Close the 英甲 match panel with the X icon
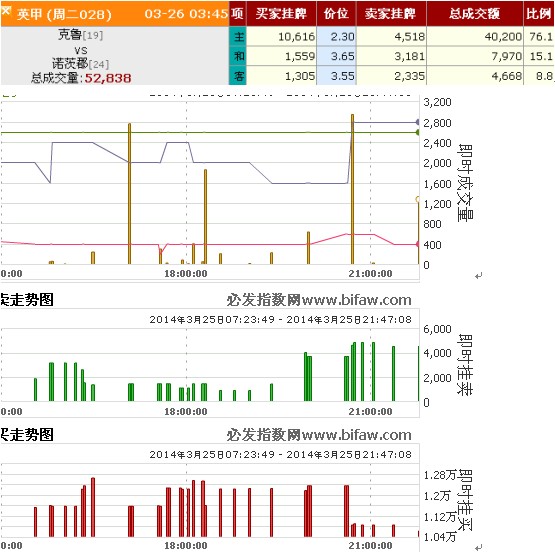Screen dimensions: 555x552 tap(5, 11)
